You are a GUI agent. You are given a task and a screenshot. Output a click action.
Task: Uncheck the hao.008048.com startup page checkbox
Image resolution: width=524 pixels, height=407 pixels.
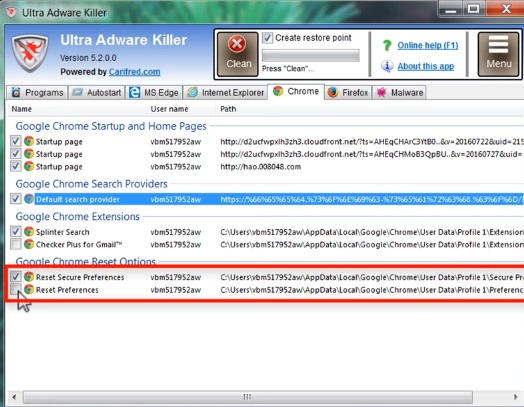pos(16,166)
